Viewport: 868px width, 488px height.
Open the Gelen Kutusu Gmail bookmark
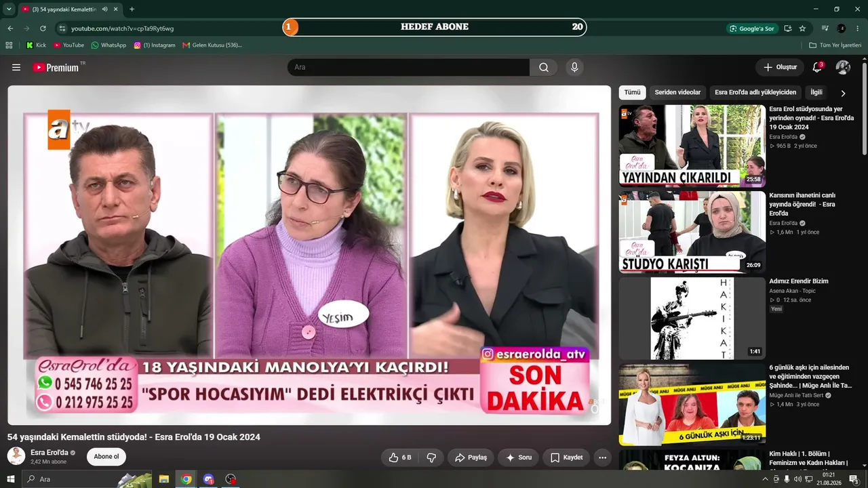212,45
